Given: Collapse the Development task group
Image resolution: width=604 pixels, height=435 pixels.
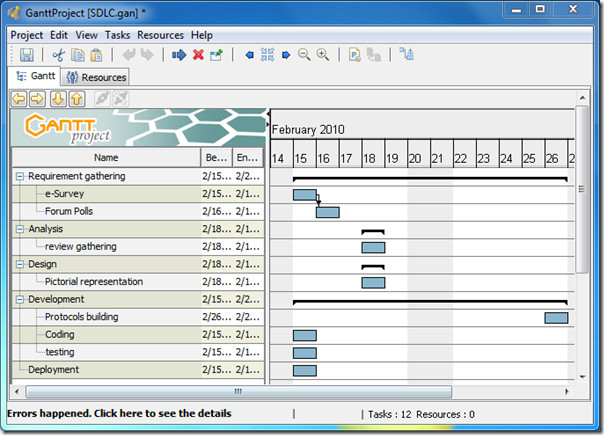Looking at the screenshot, I should [19, 299].
